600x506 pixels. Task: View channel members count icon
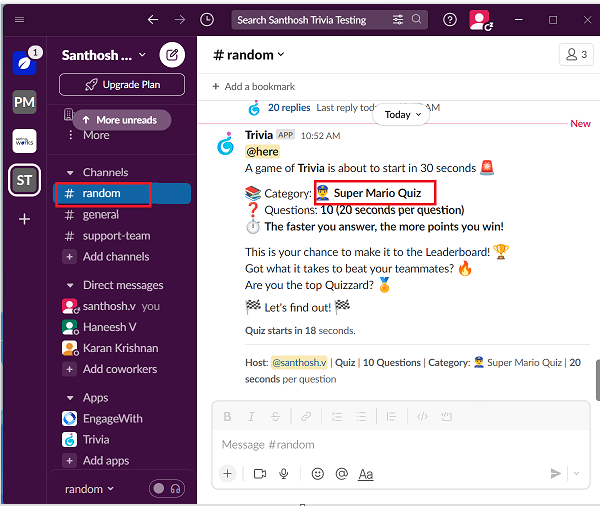tap(576, 55)
